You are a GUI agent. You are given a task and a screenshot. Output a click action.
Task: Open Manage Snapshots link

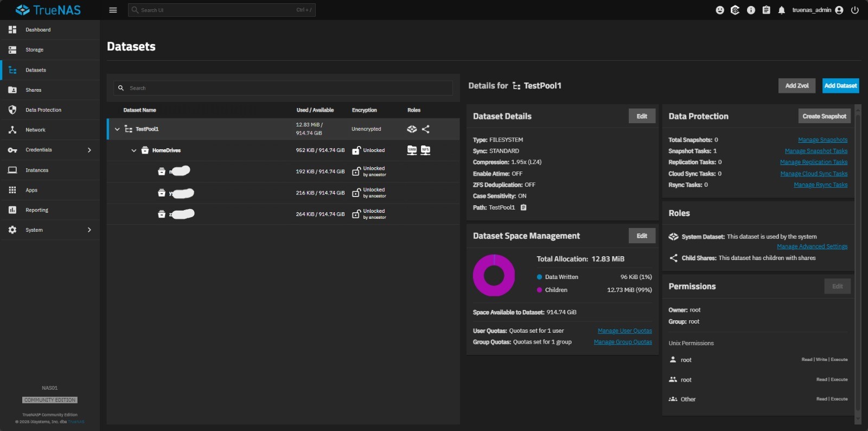(x=822, y=140)
